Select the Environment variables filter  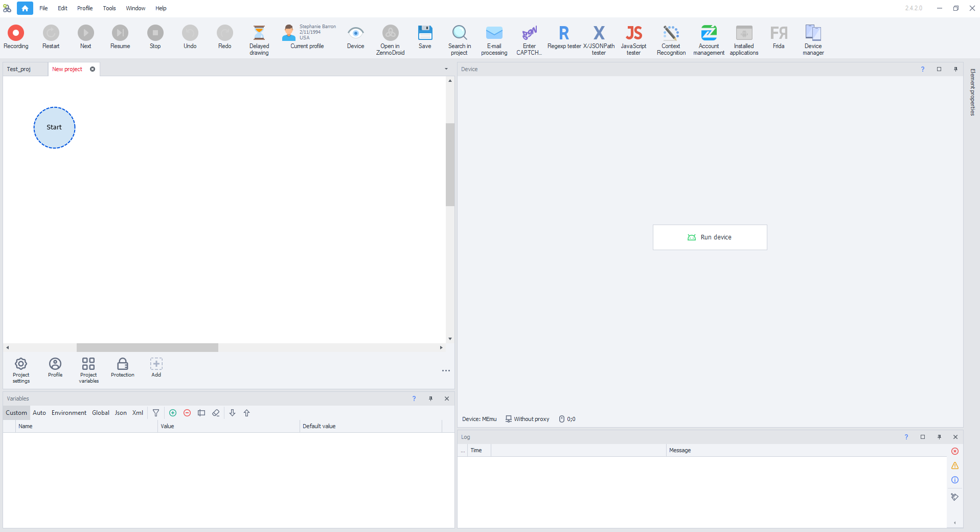point(69,413)
